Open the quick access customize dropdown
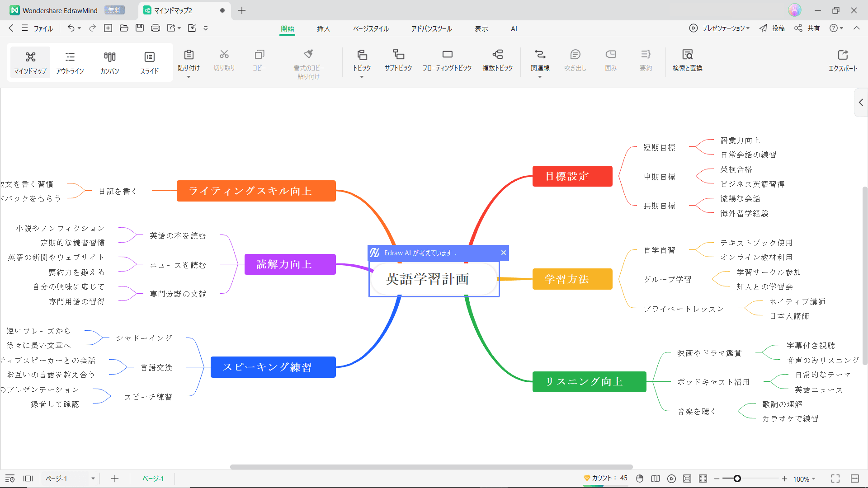The width and height of the screenshot is (868, 488). coord(206,28)
